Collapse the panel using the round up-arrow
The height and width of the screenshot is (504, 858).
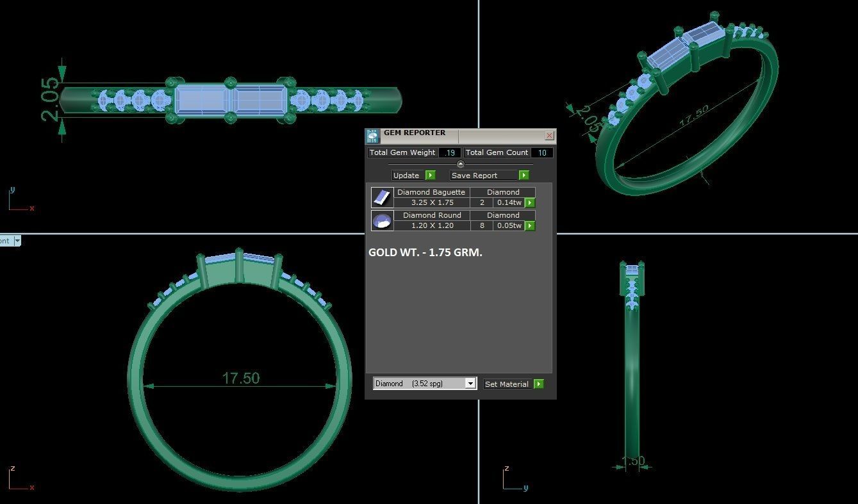[460, 165]
